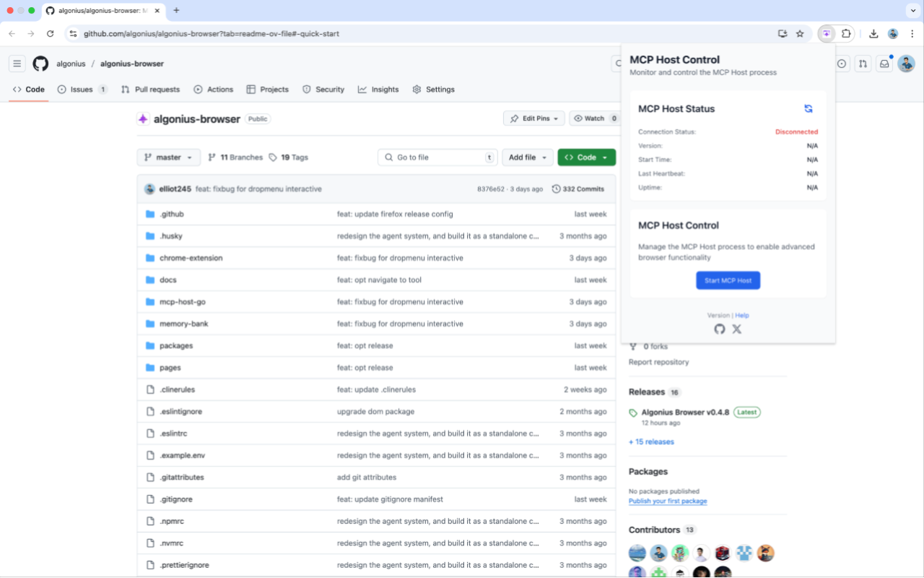This screenshot has height=578, width=924.
Task: Open the + 15 releases link
Action: point(651,442)
